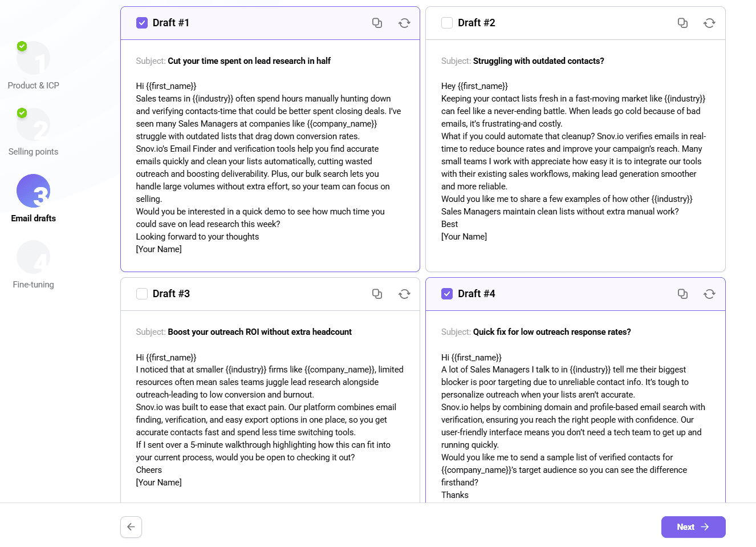Screen dimensions: 756x547
Task: Regenerate Draft #1 email
Action: point(404,23)
